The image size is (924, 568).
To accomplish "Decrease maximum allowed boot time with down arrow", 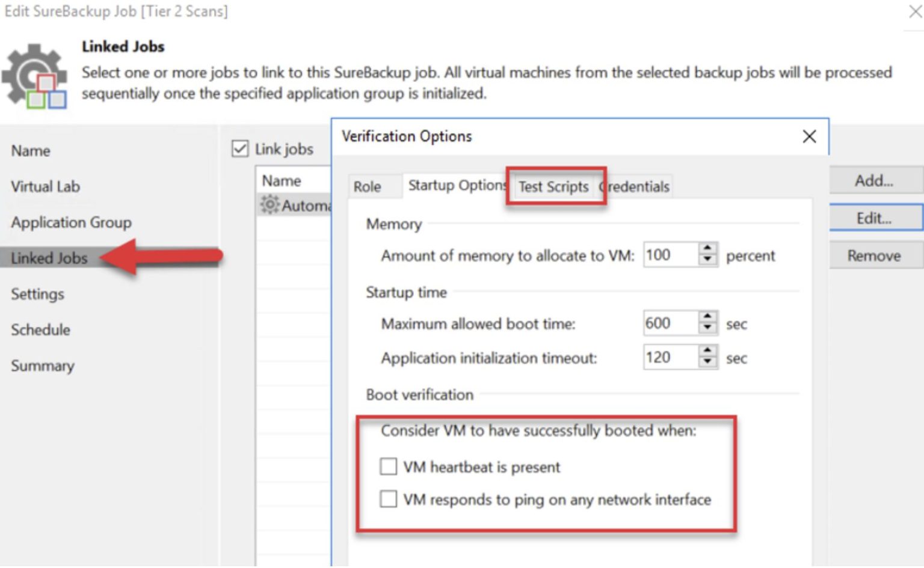I will click(x=709, y=328).
